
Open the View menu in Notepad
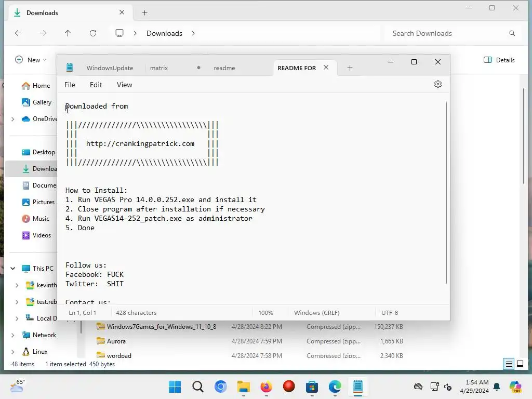125,85
